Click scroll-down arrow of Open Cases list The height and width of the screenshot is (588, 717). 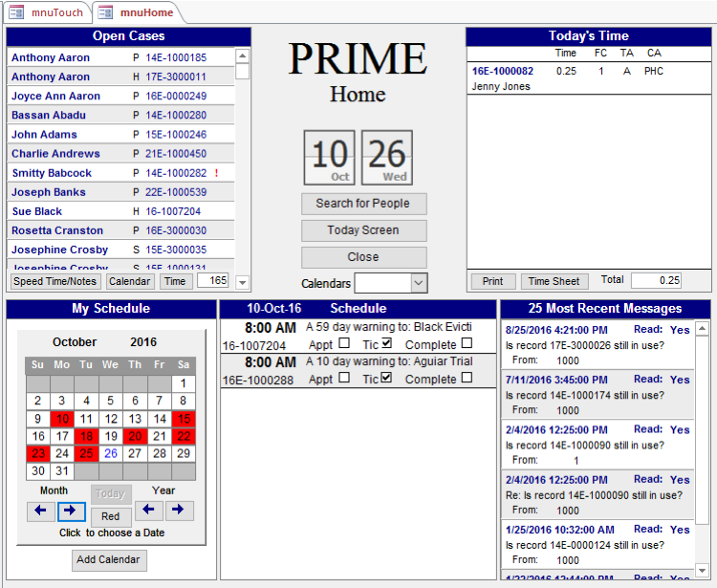coord(243,282)
